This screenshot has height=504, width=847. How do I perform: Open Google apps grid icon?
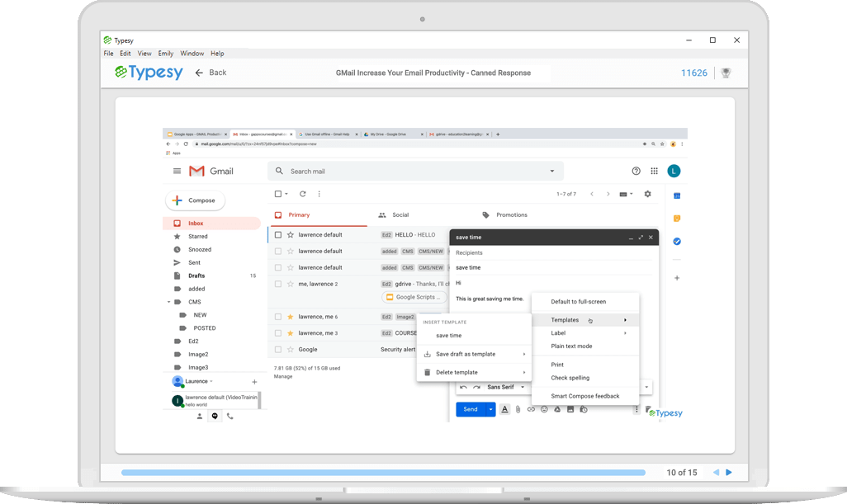click(x=654, y=171)
